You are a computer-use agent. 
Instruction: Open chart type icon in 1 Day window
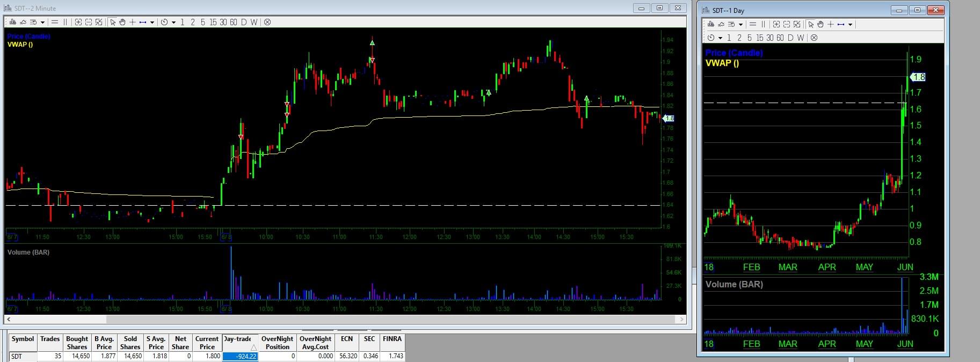click(x=711, y=24)
